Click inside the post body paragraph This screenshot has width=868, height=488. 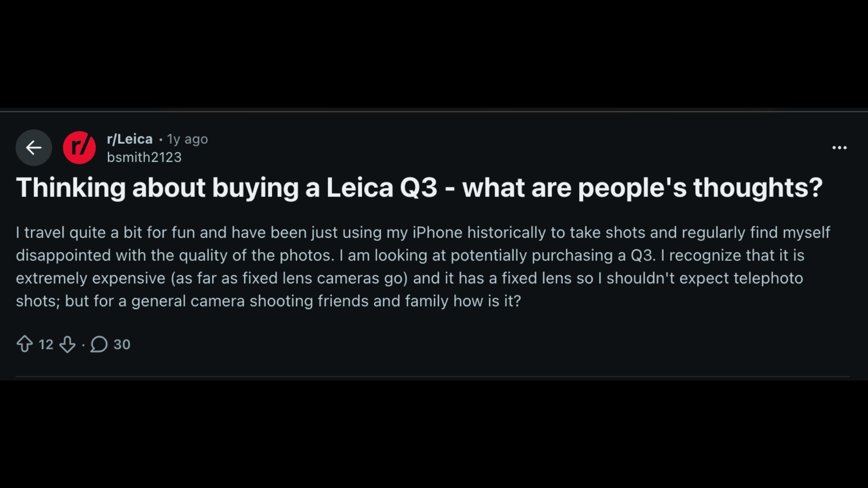(407, 267)
